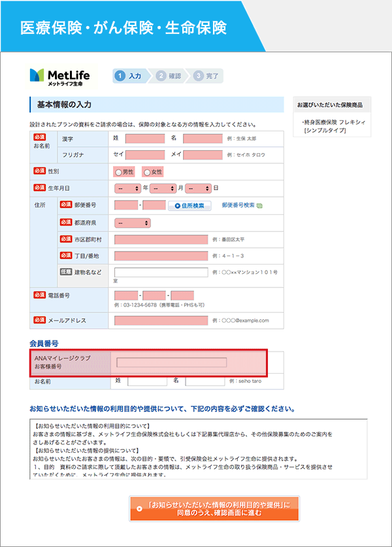392x547 pixels.
Task: Click the 住所検索 button
Action: tap(189, 206)
